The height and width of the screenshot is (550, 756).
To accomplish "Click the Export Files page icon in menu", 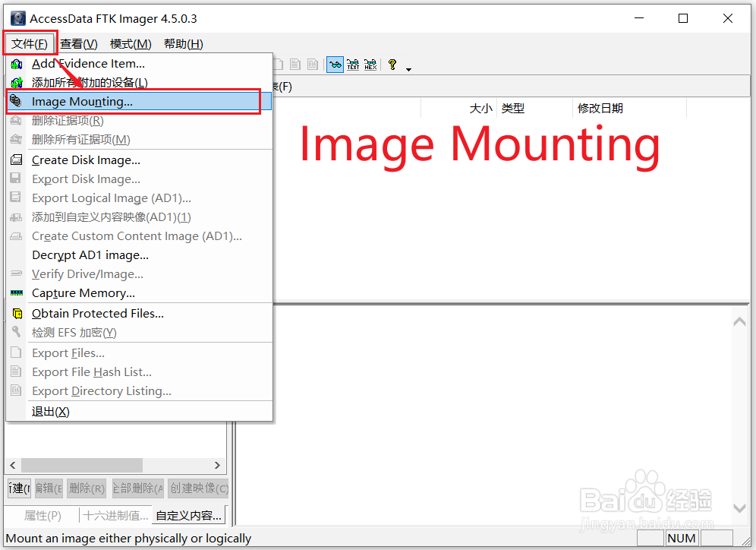I will click(16, 352).
